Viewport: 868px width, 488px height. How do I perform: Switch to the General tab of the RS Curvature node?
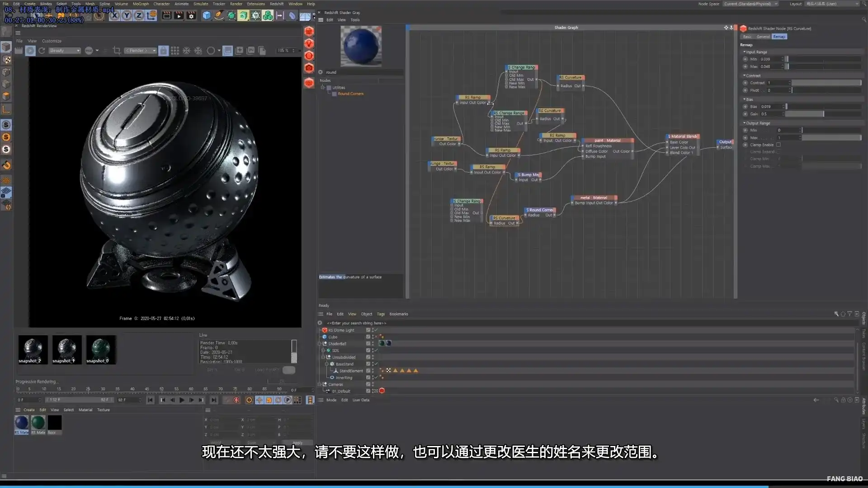click(762, 37)
